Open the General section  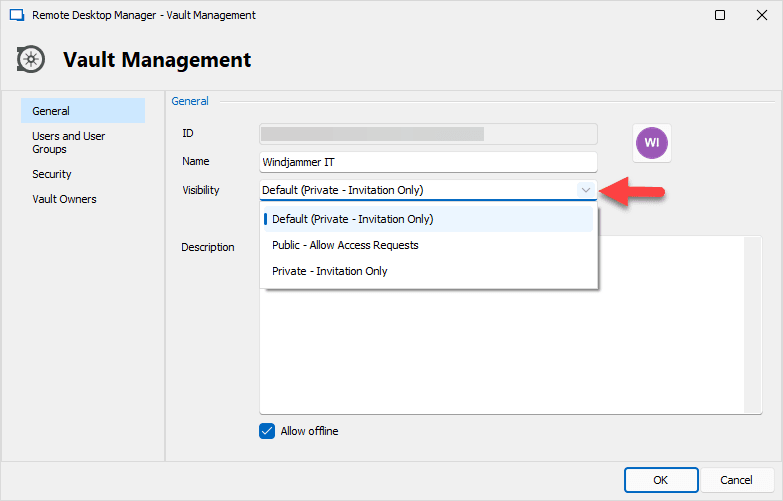coord(83,111)
